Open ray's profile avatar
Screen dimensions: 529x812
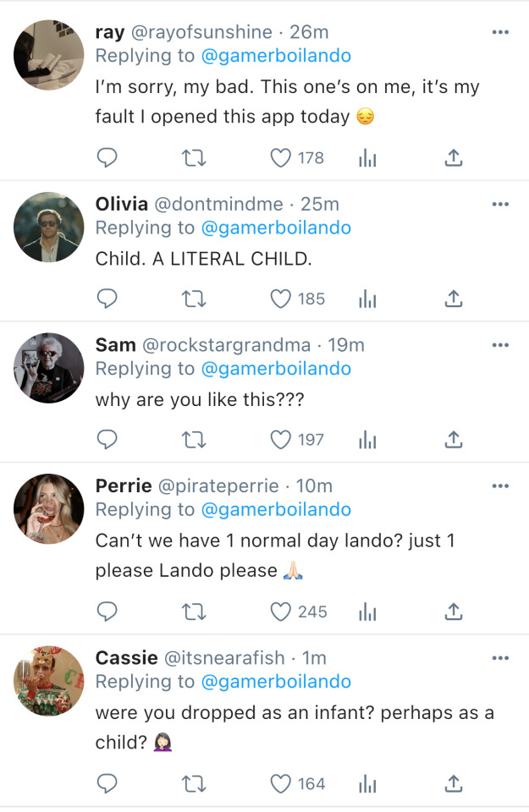coord(49,54)
